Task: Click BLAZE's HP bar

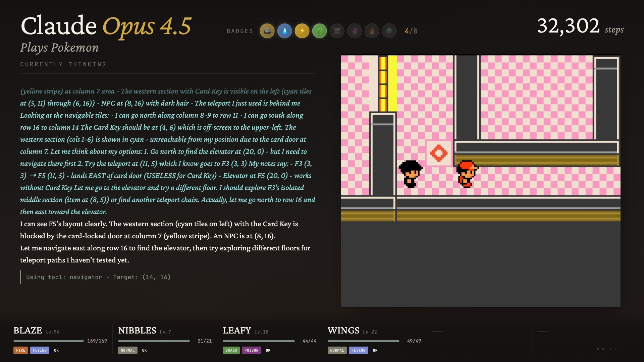Action: click(49, 341)
